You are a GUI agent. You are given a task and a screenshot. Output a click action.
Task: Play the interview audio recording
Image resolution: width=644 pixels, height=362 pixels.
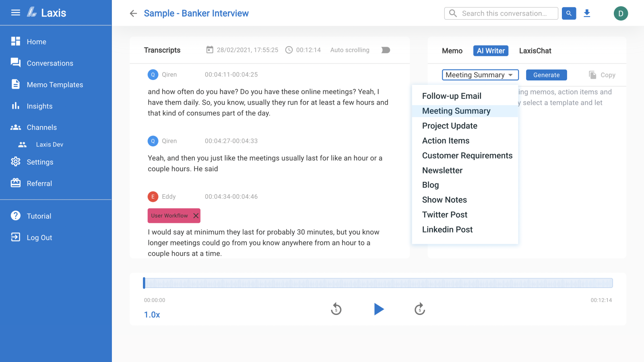pos(378,309)
